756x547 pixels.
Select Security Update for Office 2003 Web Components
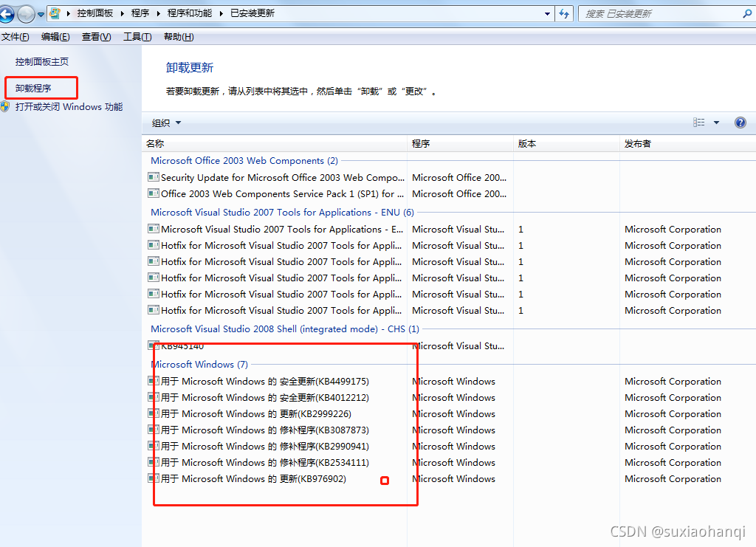pyautogui.click(x=283, y=177)
